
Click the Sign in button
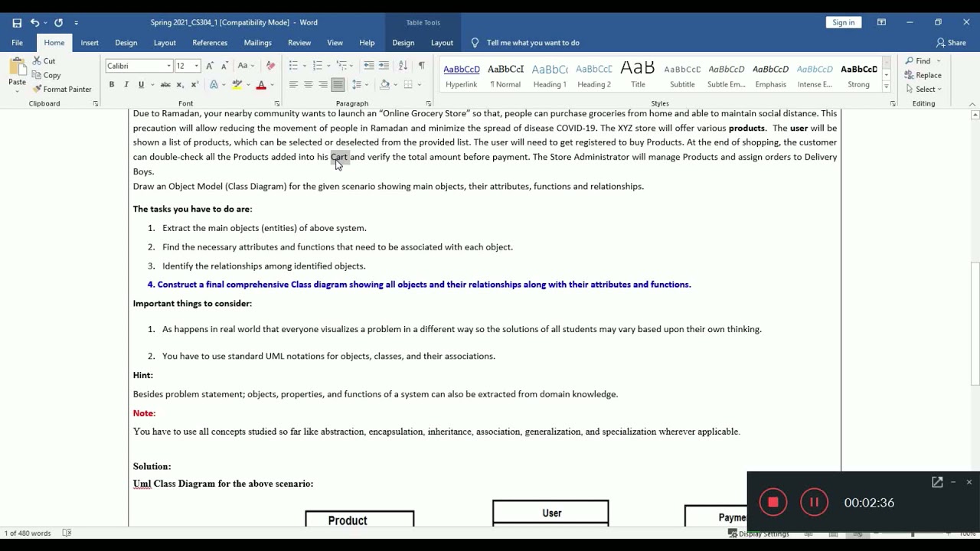pyautogui.click(x=843, y=22)
